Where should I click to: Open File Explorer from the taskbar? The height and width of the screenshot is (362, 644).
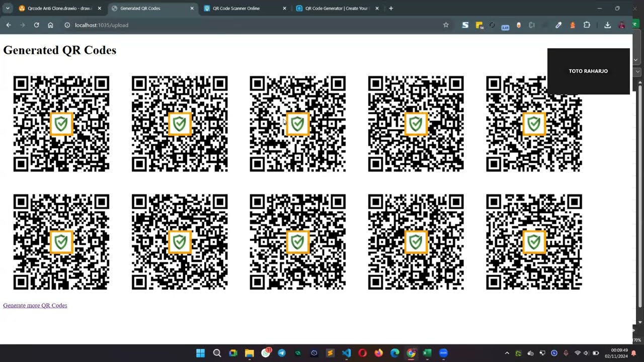(249, 353)
